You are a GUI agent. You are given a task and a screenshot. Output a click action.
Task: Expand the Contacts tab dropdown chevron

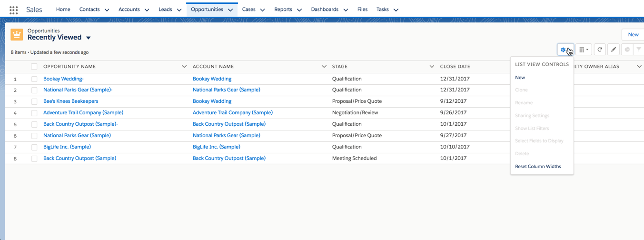click(107, 10)
